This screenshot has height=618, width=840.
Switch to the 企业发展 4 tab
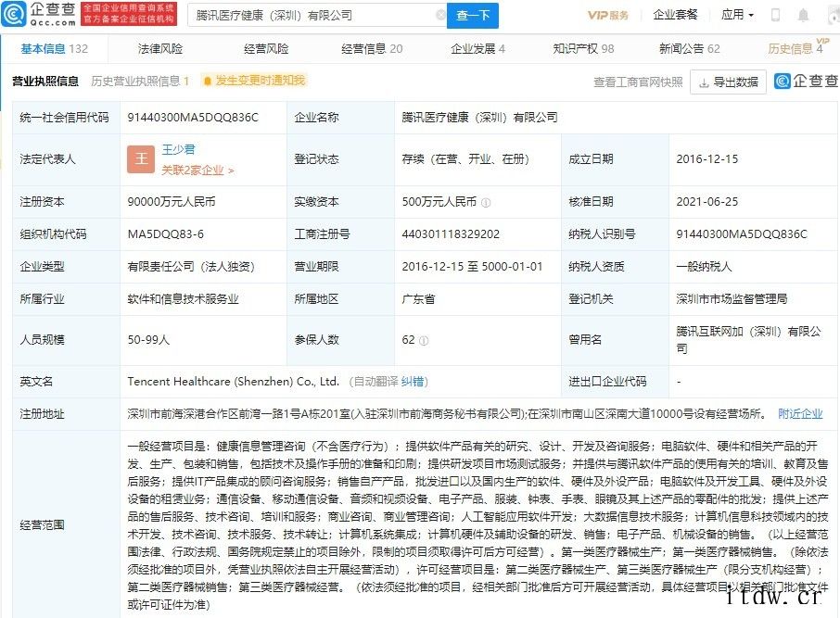point(477,49)
